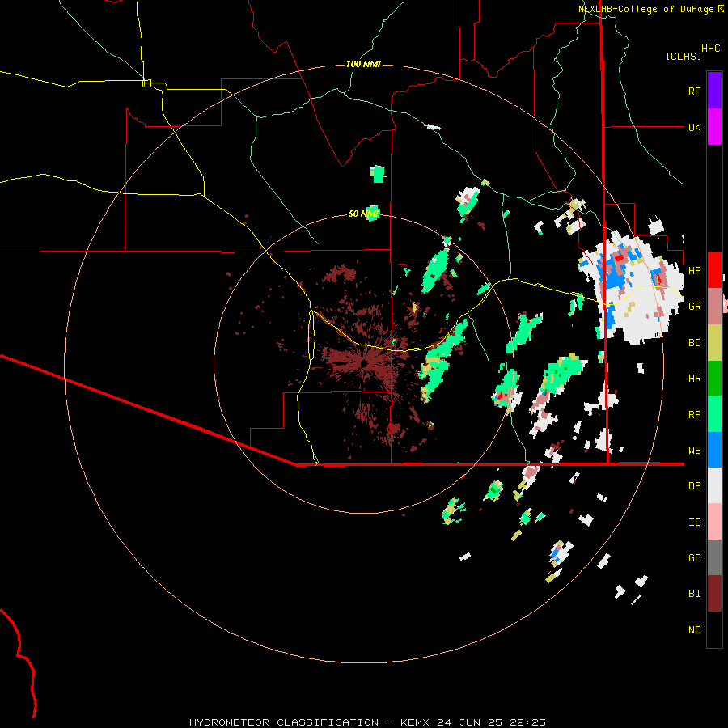The image size is (728, 728).
Task: Click the UK magenta legend swatch
Action: (714, 127)
